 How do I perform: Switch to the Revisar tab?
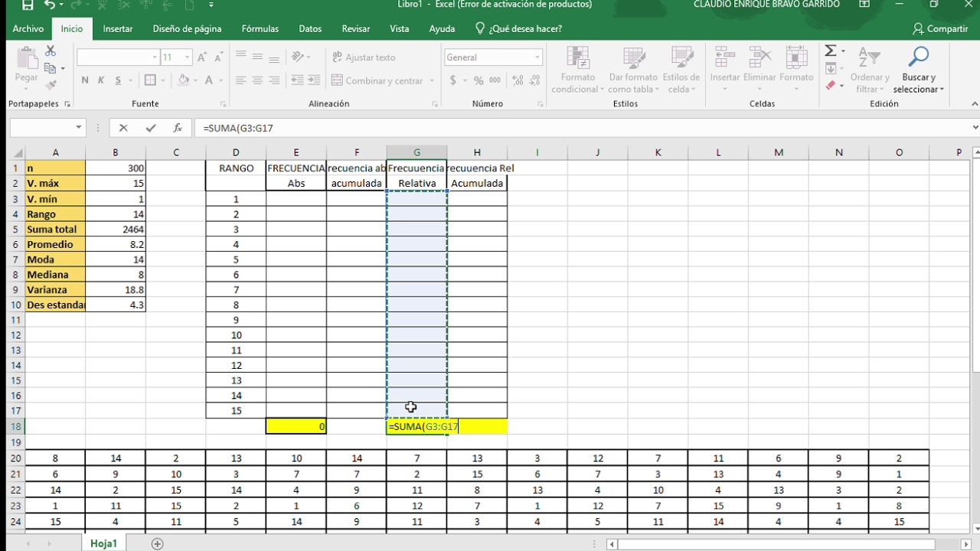[356, 29]
